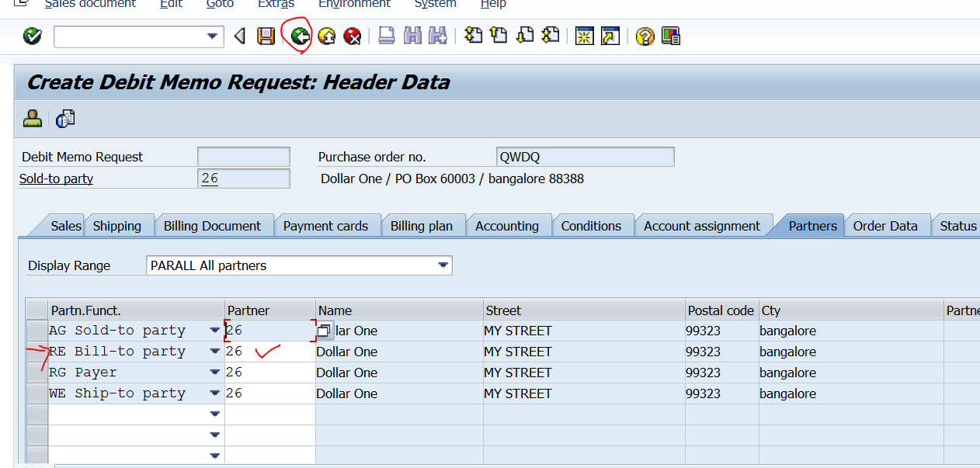Click the partner person icon below the title
Image resolution: width=980 pixels, height=468 pixels.
(x=33, y=118)
